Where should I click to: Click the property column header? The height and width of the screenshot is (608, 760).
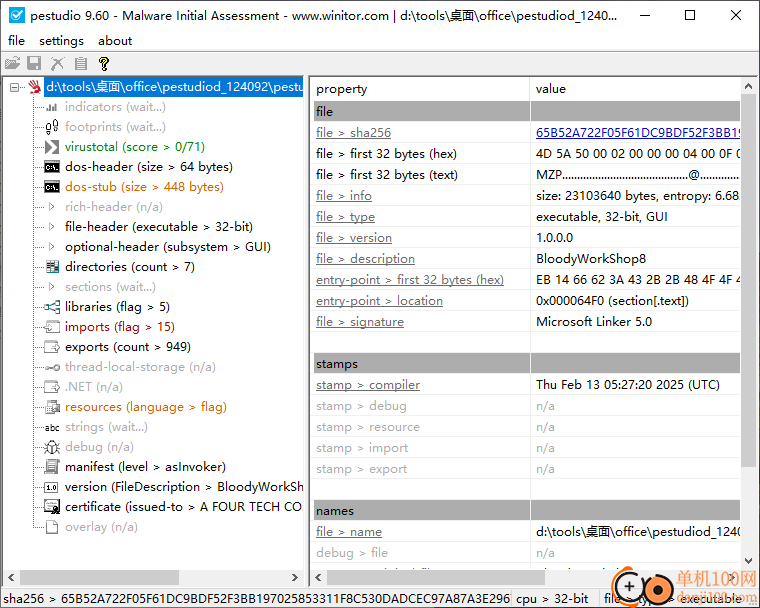421,89
